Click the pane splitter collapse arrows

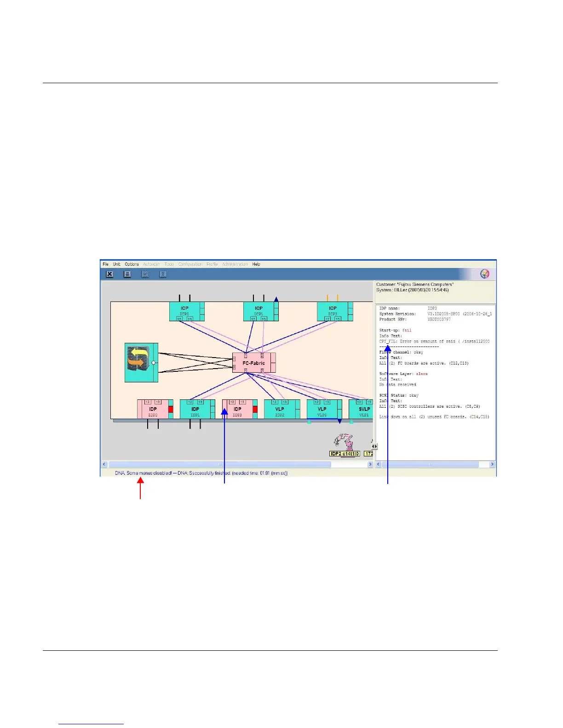click(x=374, y=446)
